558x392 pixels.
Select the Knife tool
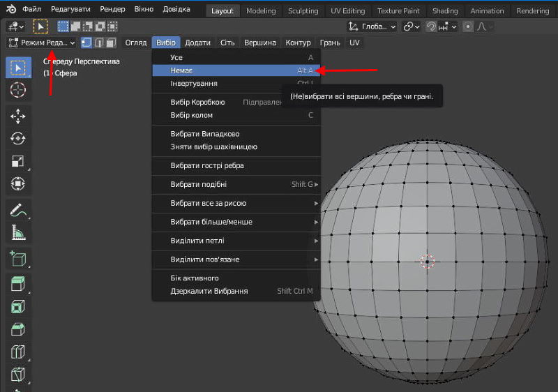click(18, 375)
